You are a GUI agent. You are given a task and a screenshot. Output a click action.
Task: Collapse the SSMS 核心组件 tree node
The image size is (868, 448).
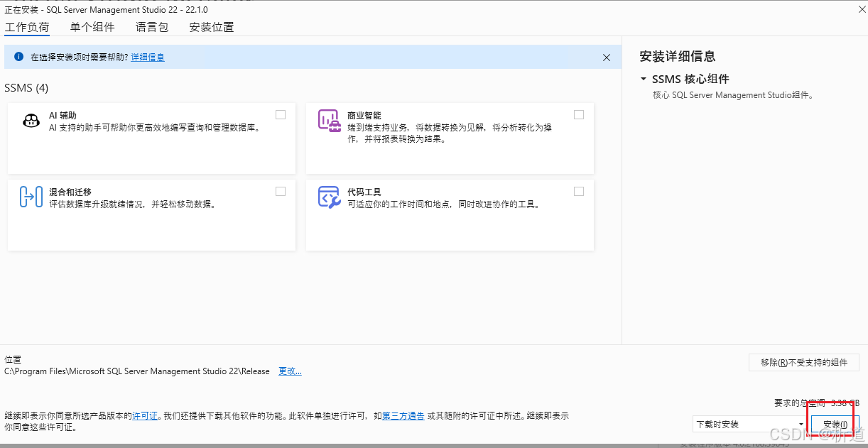point(644,79)
